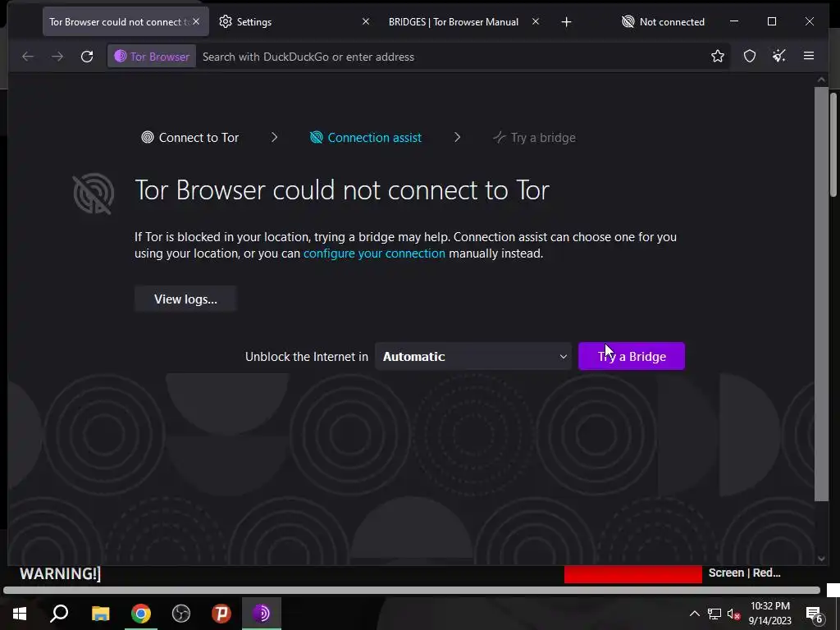Open the shield security level icon
This screenshot has width=840, height=630.
(750, 57)
